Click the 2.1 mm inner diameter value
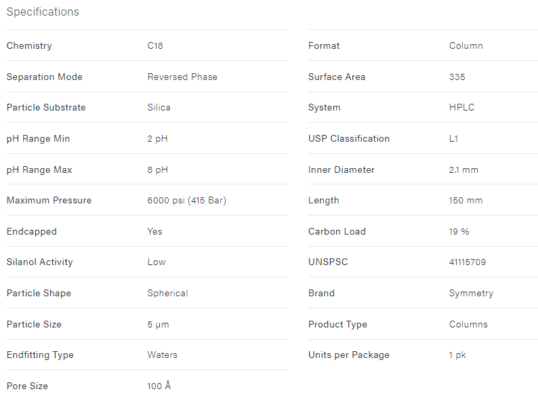The width and height of the screenshot is (538, 400). click(464, 170)
